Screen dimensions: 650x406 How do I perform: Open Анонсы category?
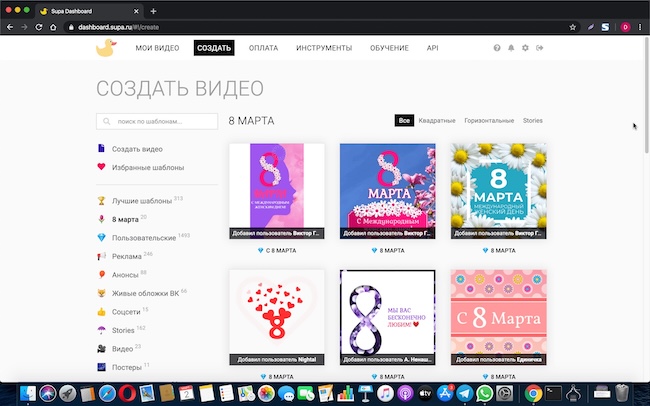pyautogui.click(x=125, y=275)
